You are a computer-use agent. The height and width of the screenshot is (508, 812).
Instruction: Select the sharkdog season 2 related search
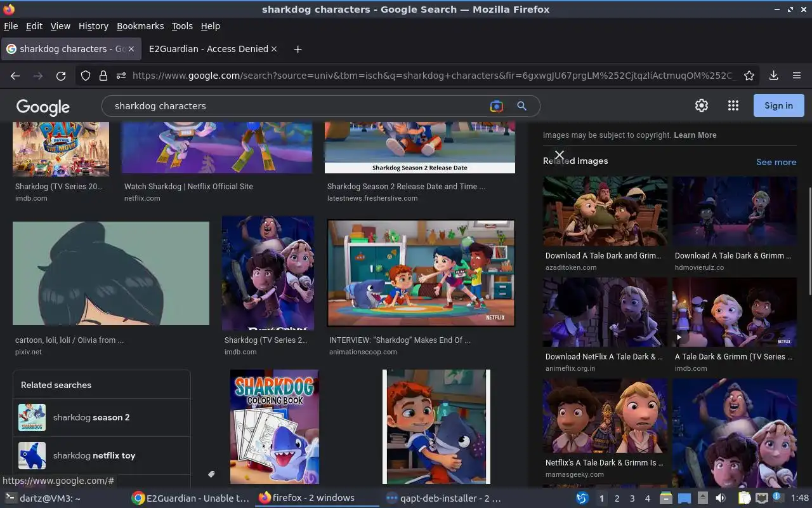point(101,417)
